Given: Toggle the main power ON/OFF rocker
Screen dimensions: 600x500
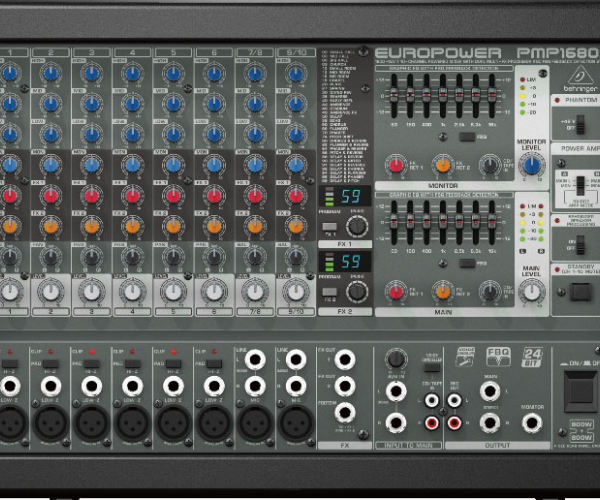Looking at the screenshot, I should click(x=580, y=391).
